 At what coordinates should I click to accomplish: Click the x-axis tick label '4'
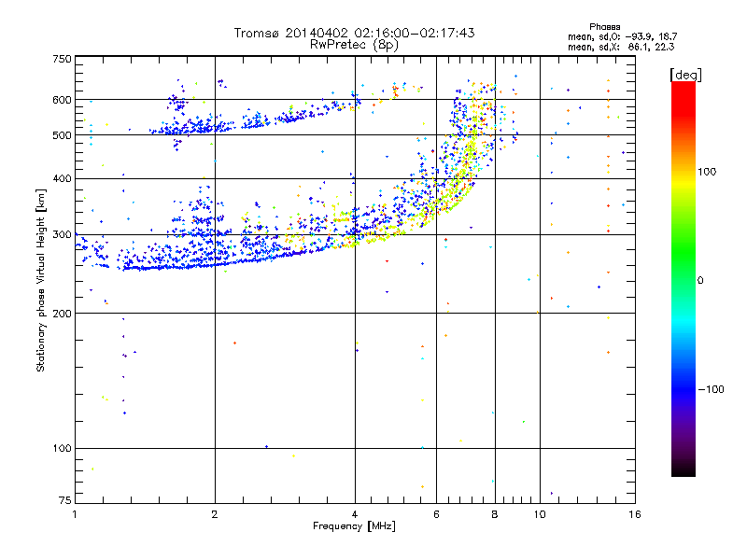tap(355, 514)
